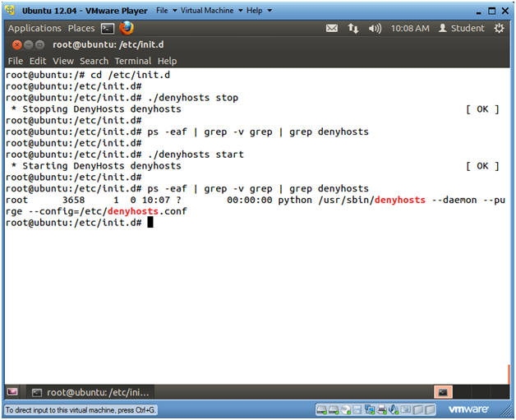Click the red 'denyhosts' in .conf path

pos(133,211)
